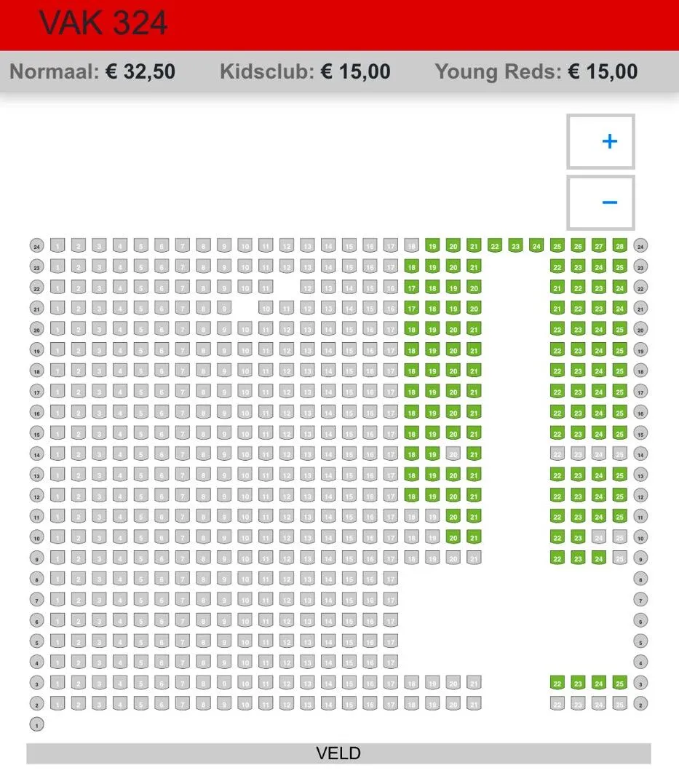Select seat 24 in row 9
The image size is (679, 784).
(x=599, y=558)
